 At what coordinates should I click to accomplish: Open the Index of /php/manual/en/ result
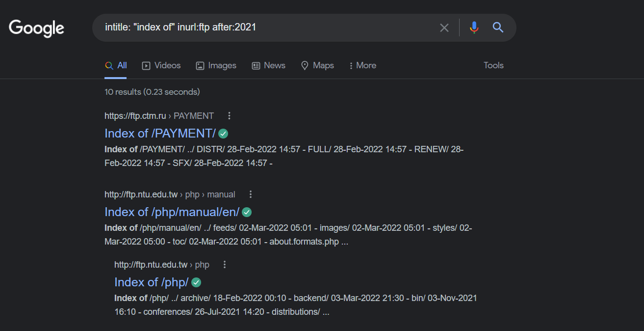tap(172, 212)
